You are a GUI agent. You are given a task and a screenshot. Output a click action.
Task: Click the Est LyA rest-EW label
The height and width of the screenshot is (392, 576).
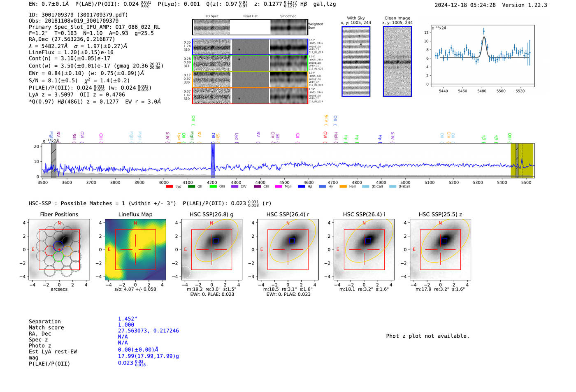53,352
